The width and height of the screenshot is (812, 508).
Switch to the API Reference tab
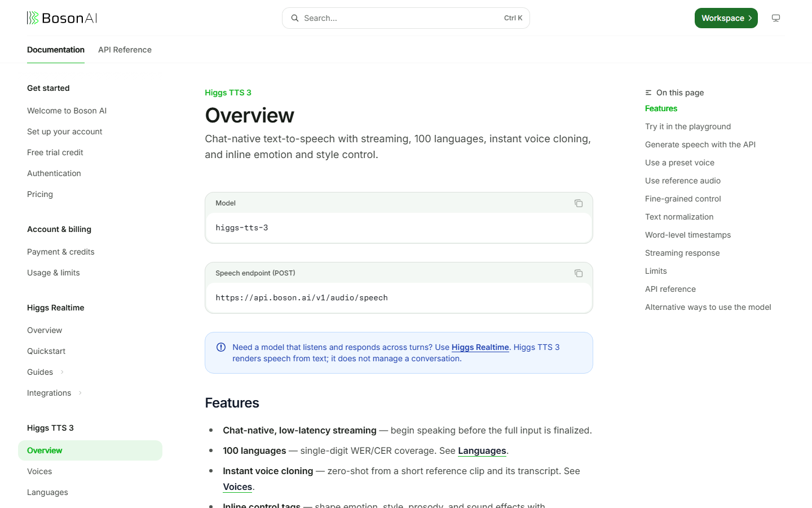tap(125, 50)
